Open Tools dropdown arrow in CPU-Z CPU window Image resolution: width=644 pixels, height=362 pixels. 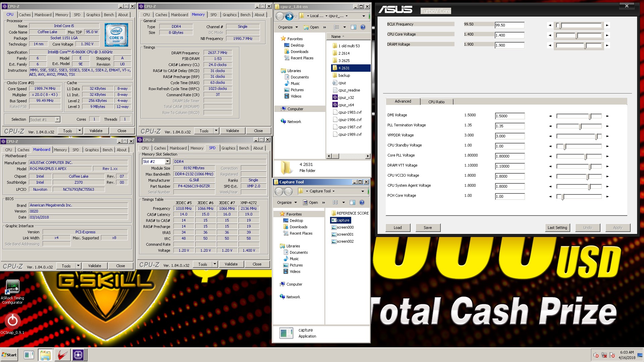tap(79, 131)
